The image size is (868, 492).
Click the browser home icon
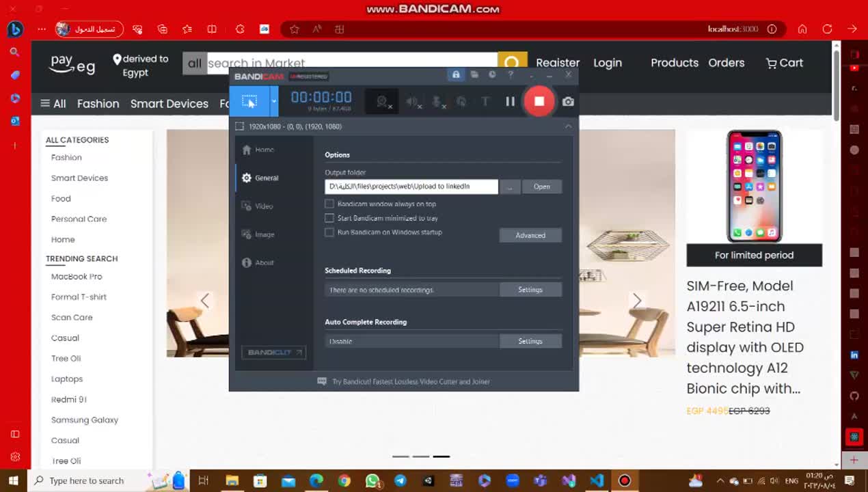(x=802, y=29)
